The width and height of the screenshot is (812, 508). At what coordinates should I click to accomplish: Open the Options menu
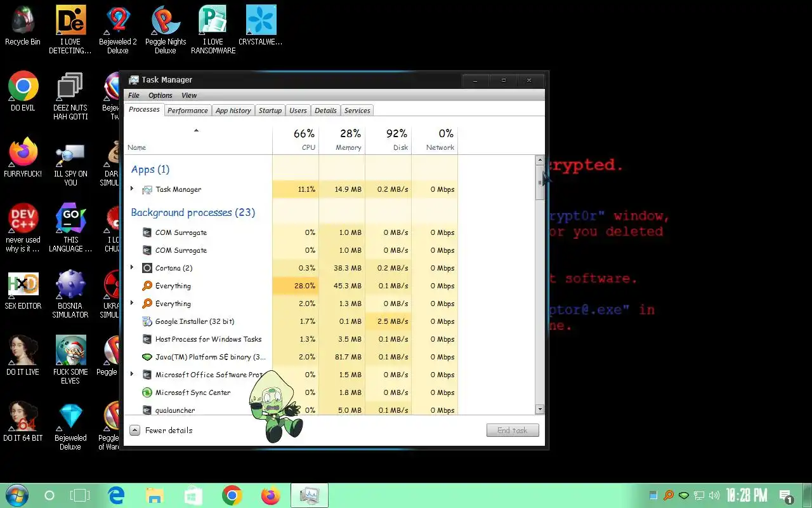point(160,95)
